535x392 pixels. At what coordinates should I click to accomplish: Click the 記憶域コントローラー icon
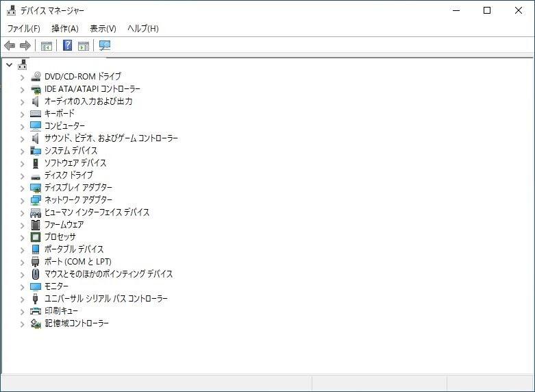pos(36,323)
